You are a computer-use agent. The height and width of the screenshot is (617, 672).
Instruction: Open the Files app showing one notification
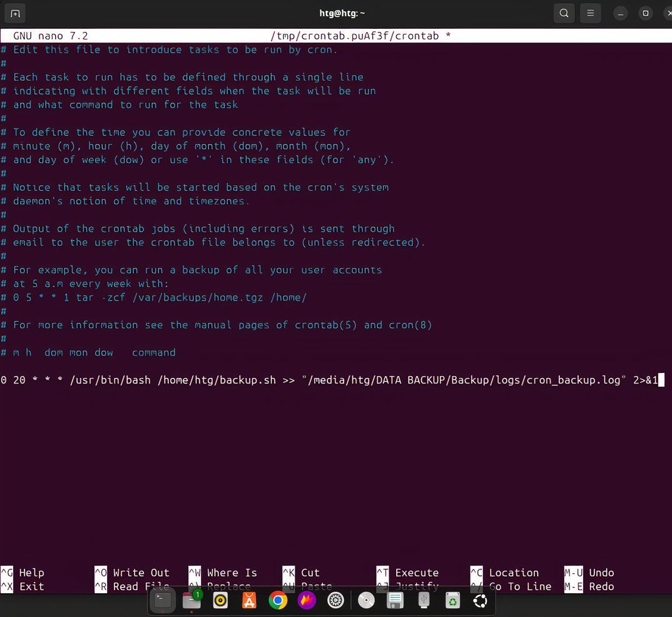(191, 599)
